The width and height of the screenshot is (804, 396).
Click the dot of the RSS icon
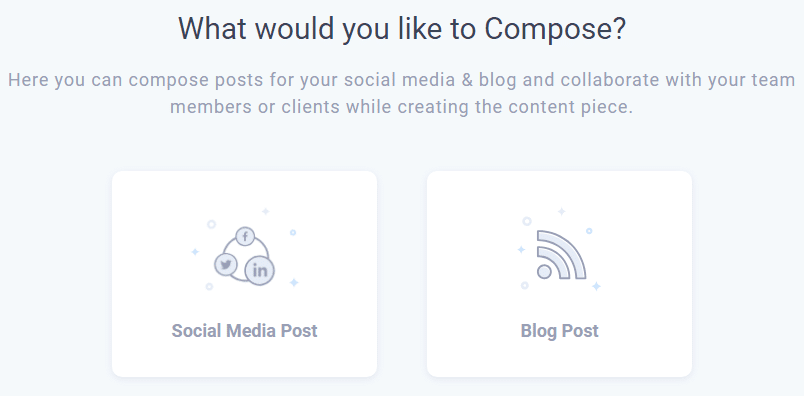pyautogui.click(x=544, y=271)
